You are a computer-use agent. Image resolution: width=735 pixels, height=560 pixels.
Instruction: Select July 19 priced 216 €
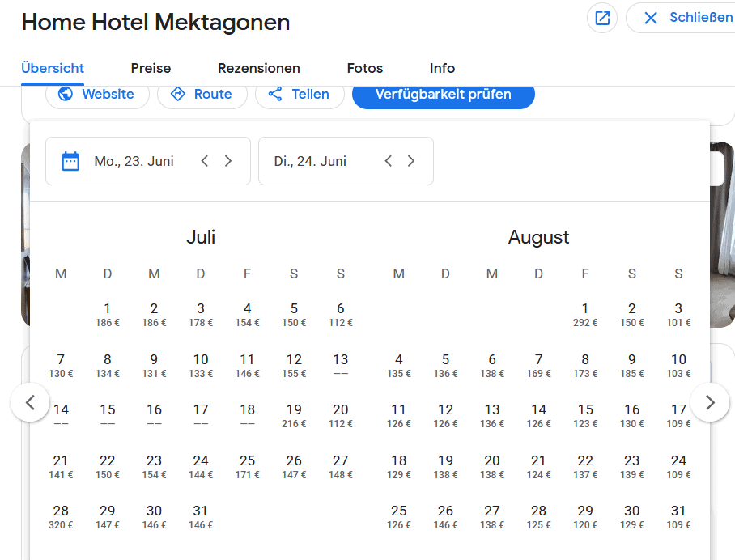tap(294, 415)
